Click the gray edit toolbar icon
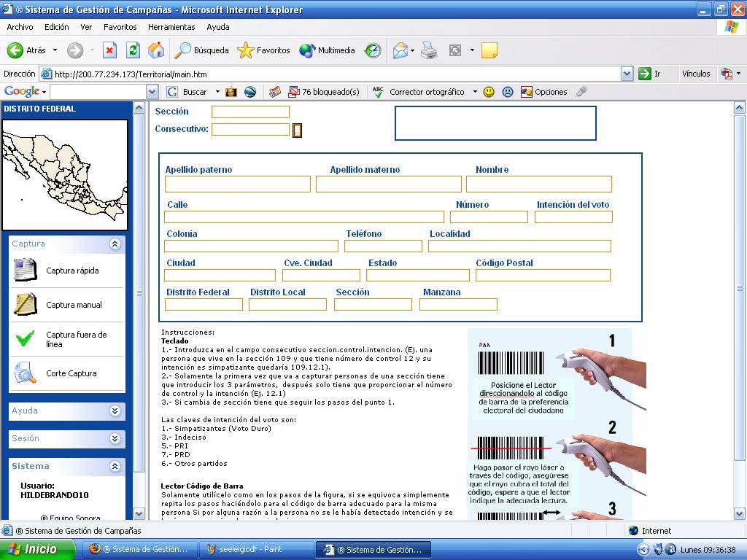This screenshot has width=747, height=560. pyautogui.click(x=455, y=50)
